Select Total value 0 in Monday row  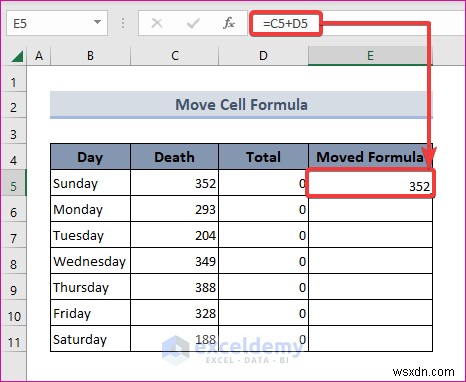tap(263, 209)
